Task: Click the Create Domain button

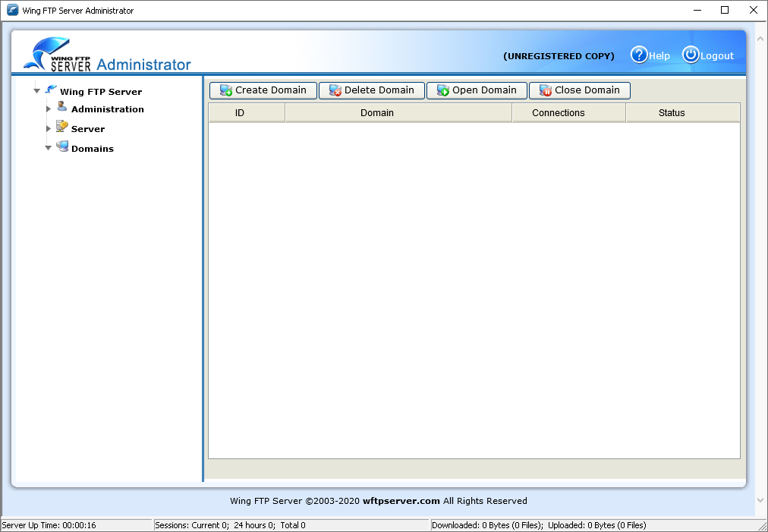Action: pos(263,90)
